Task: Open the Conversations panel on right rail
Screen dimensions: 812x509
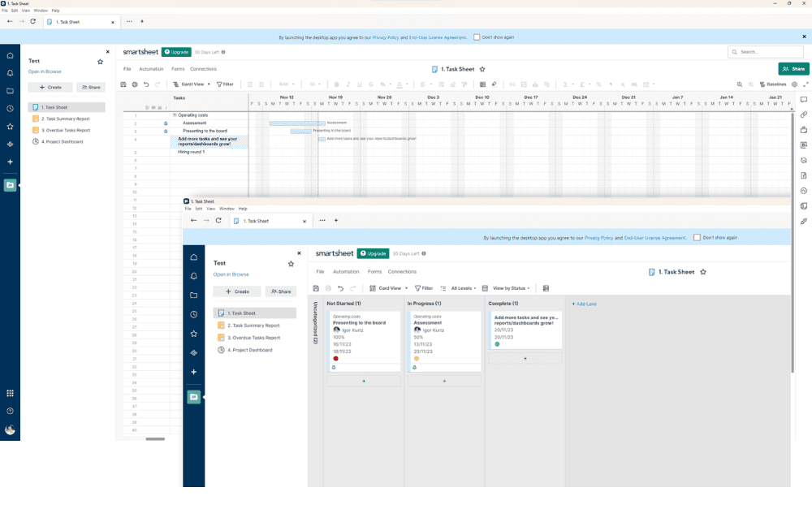Action: click(804, 99)
